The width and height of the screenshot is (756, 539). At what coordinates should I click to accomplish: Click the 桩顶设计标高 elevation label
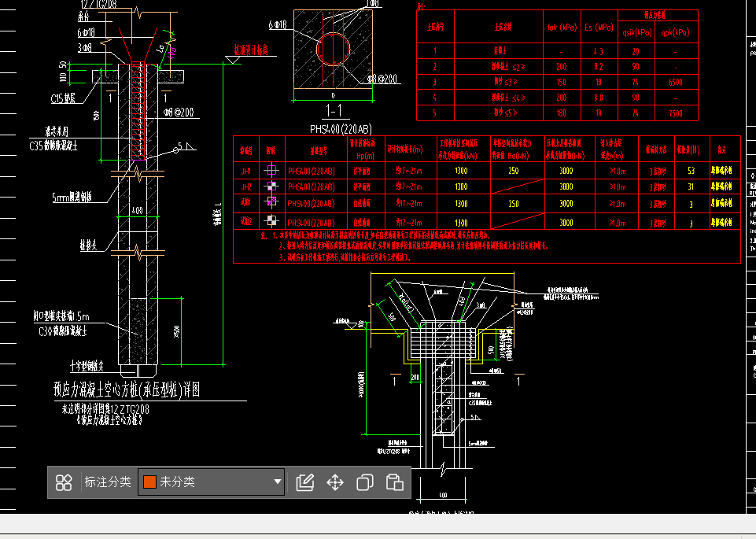[x=251, y=50]
